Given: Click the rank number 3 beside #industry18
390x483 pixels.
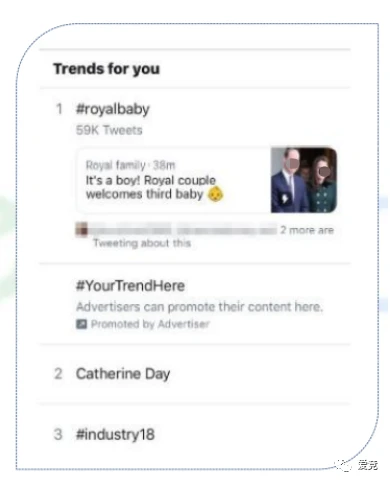Looking at the screenshot, I should (58, 434).
